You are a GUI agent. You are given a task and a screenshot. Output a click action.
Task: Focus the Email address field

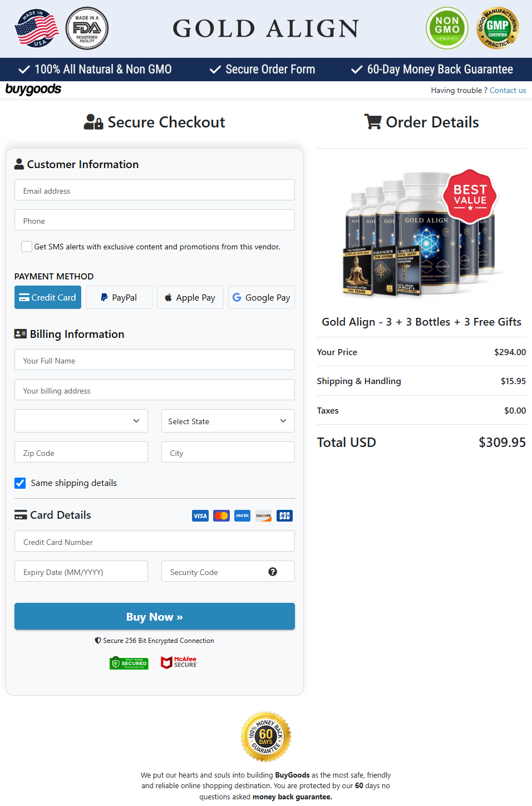click(x=155, y=190)
